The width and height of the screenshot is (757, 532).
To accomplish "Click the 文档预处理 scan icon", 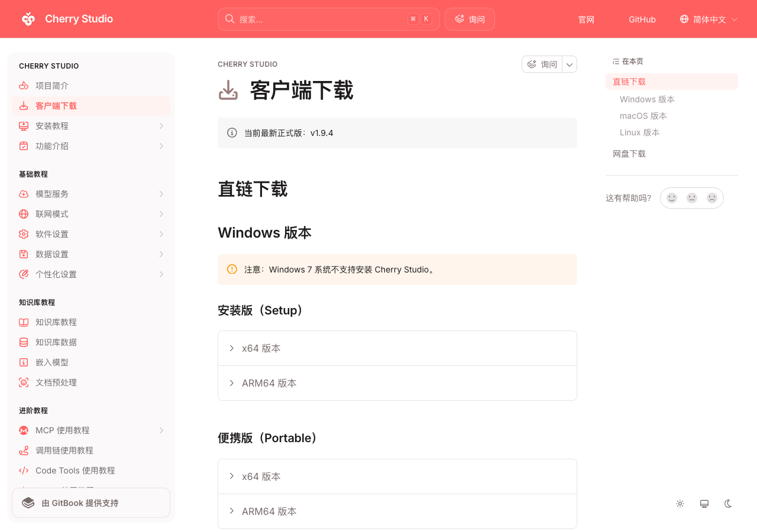I will (24, 382).
